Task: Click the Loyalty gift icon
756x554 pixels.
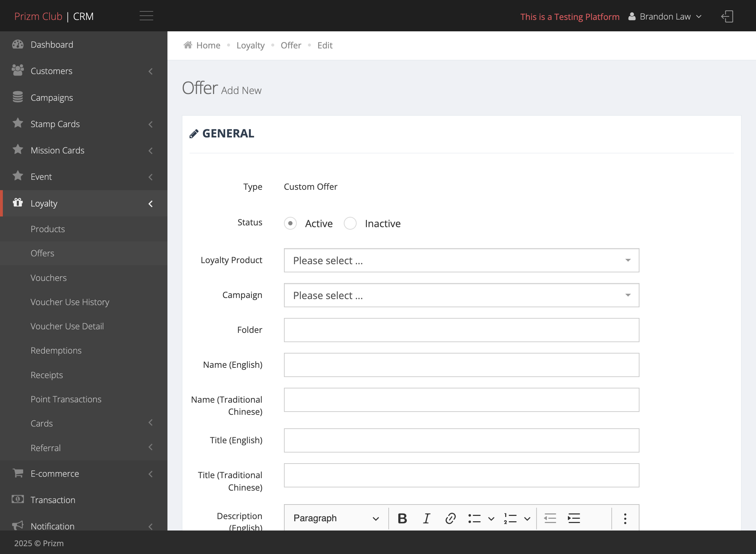Action: click(x=18, y=203)
